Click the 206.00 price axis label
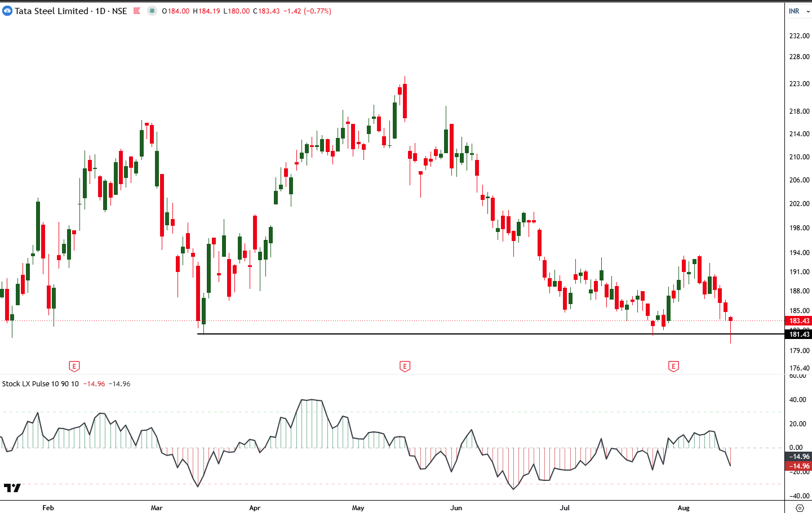This screenshot has height=513, width=812. point(799,180)
